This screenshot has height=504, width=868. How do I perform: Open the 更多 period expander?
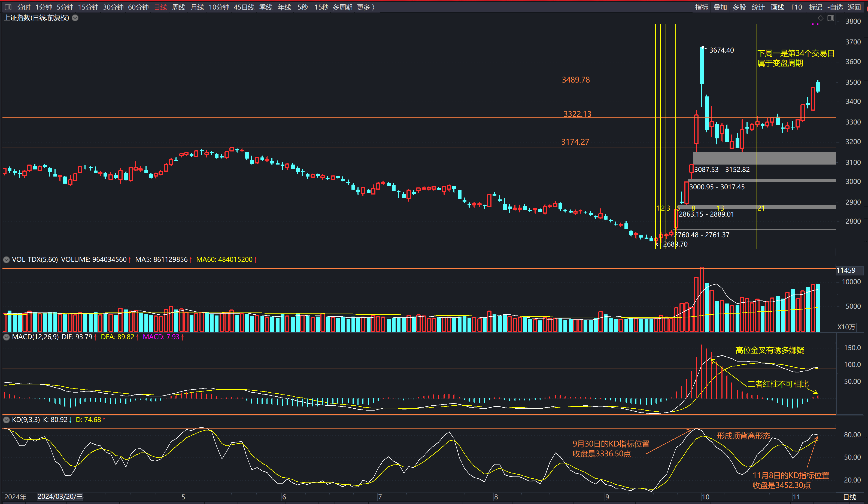(x=366, y=7)
